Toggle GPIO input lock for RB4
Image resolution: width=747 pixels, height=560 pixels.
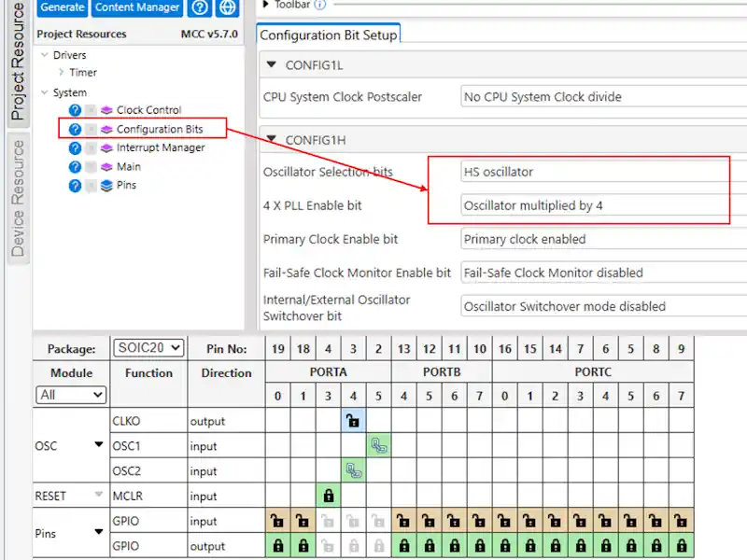point(404,521)
